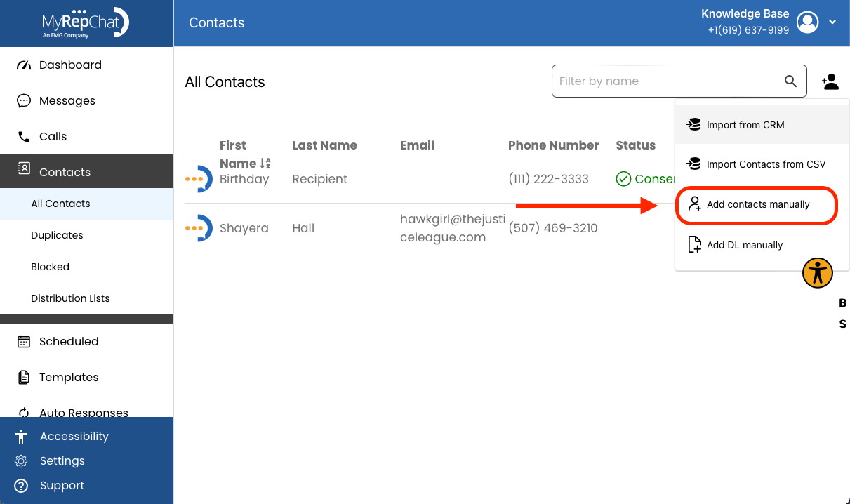The height and width of the screenshot is (504, 850).
Task: Expand the account dropdown chevron
Action: click(x=832, y=22)
